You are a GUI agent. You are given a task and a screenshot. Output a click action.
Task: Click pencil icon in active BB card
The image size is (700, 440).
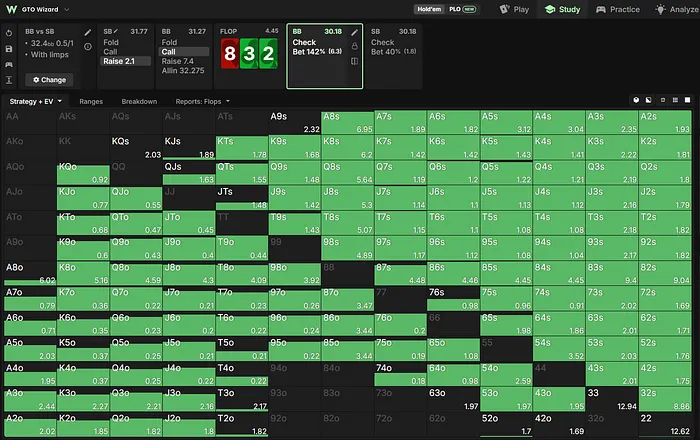tap(354, 32)
